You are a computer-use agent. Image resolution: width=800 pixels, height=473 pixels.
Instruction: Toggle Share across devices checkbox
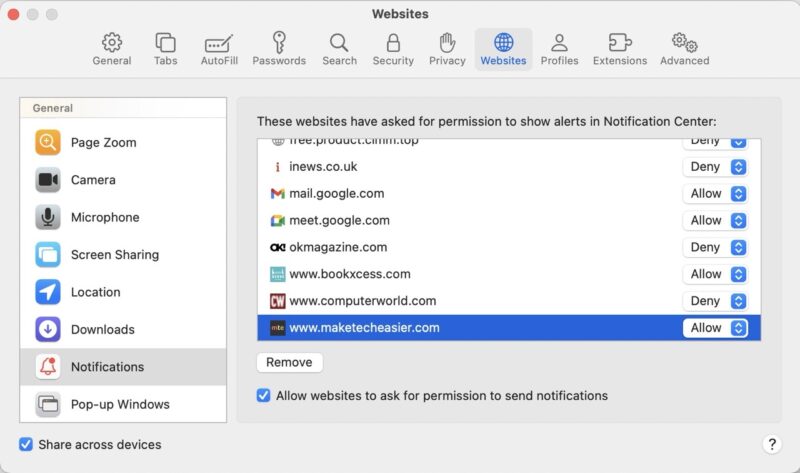pyautogui.click(x=26, y=444)
